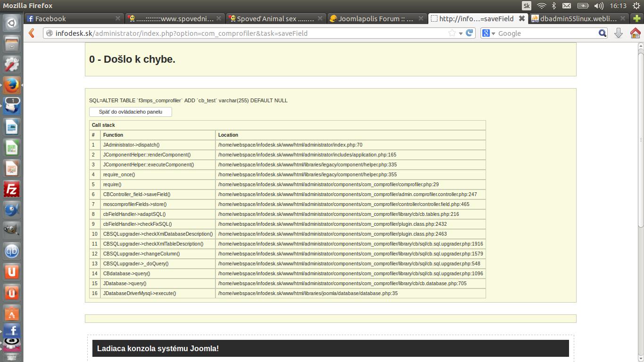Image resolution: width=644 pixels, height=362 pixels.
Task: Bookmark this page with the star icon
Action: tap(452, 33)
